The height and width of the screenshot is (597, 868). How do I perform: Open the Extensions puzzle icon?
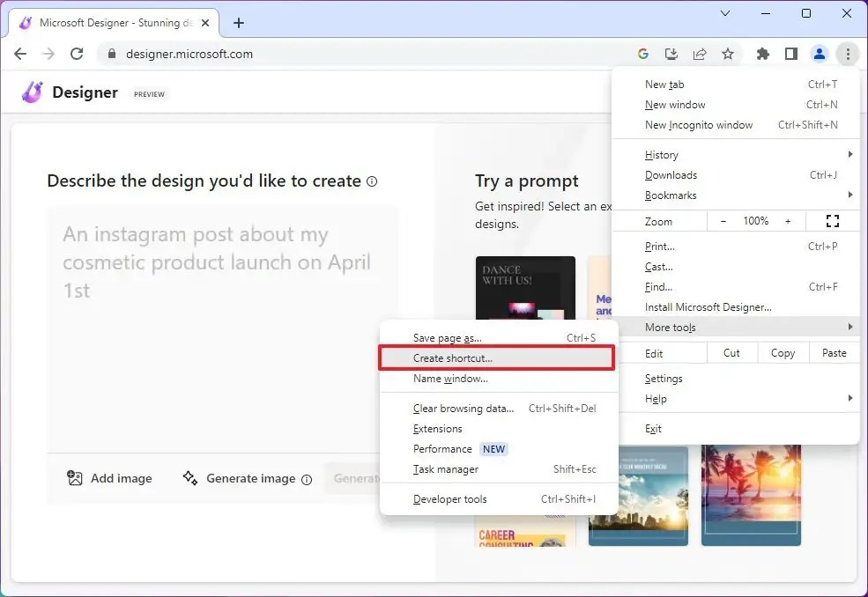(762, 54)
